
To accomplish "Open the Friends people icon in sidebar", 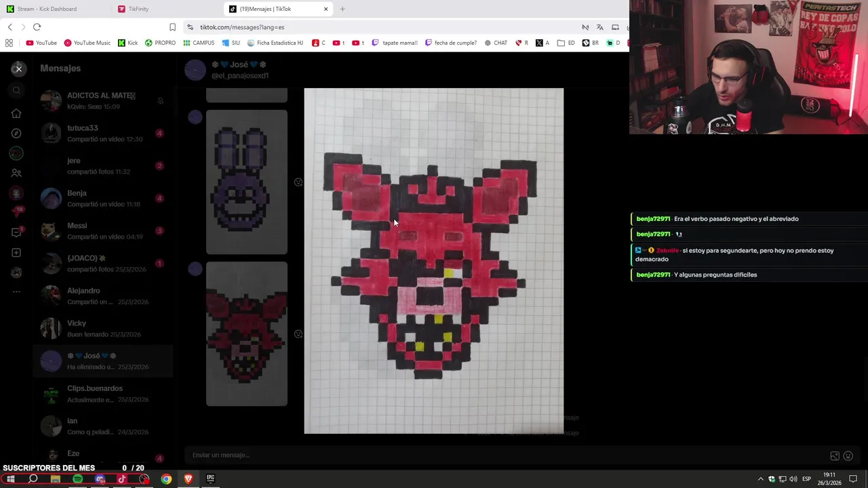I will [x=16, y=173].
